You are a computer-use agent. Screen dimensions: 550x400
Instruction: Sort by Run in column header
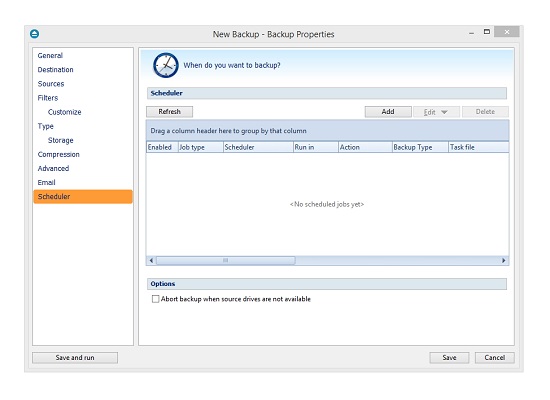(316, 147)
